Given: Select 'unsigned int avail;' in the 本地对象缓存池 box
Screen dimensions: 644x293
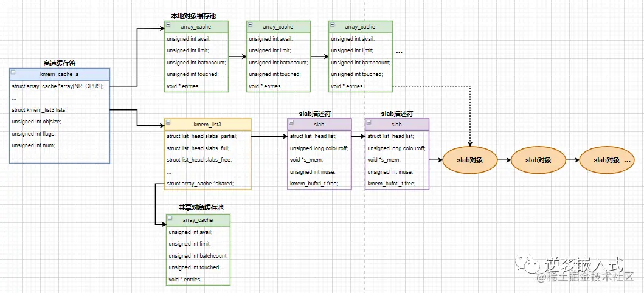Looking at the screenshot, I should [196, 39].
